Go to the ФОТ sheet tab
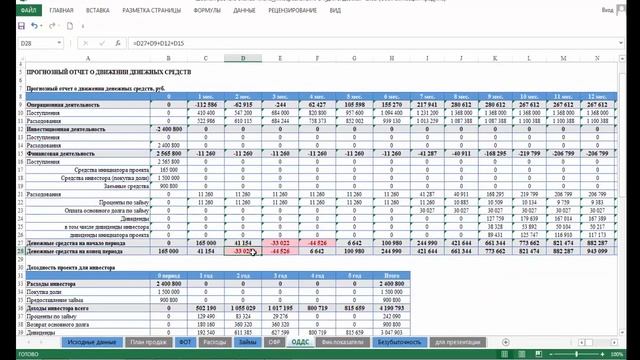The image size is (640, 360). (x=185, y=342)
